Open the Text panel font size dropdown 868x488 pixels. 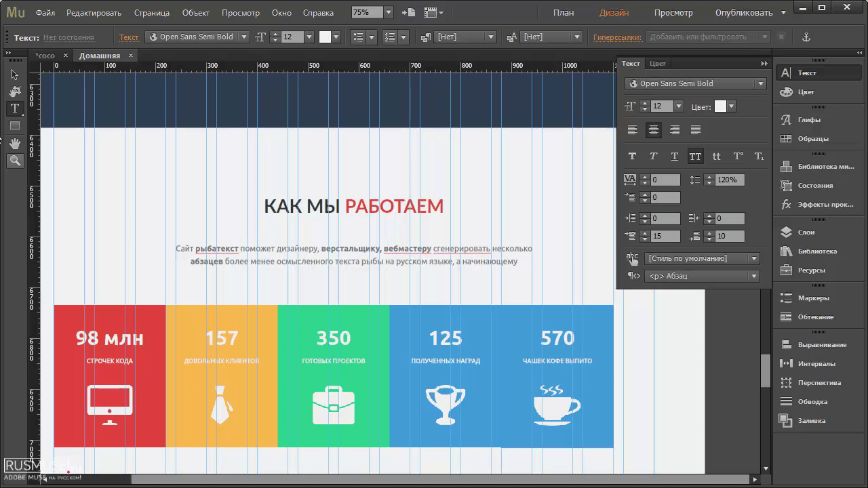(x=678, y=106)
